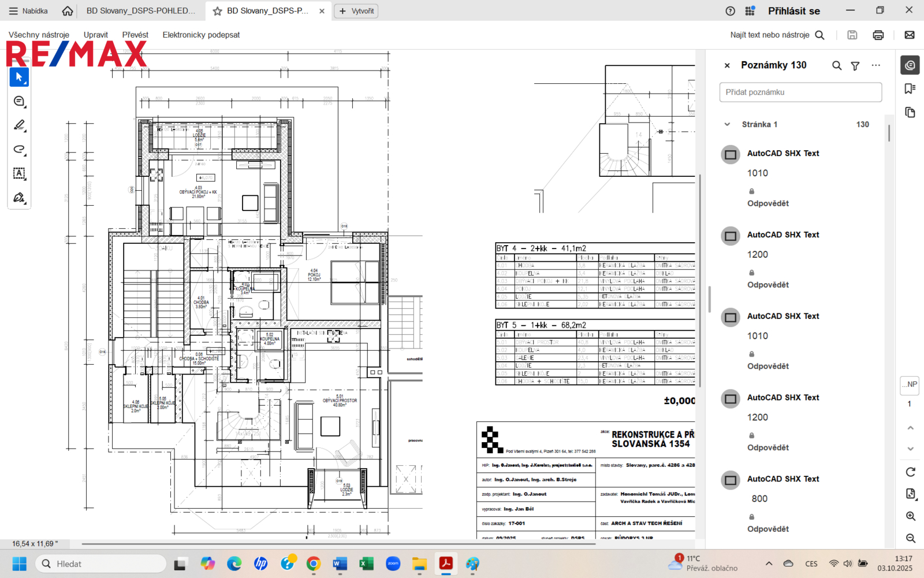Rotate the page view
Viewport: 924px width, 578px height.
(910, 472)
